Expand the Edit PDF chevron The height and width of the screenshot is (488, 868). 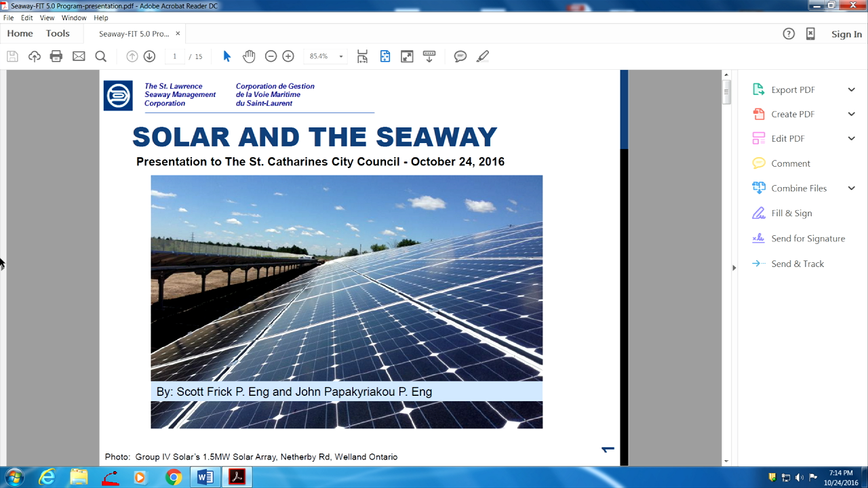(x=852, y=138)
